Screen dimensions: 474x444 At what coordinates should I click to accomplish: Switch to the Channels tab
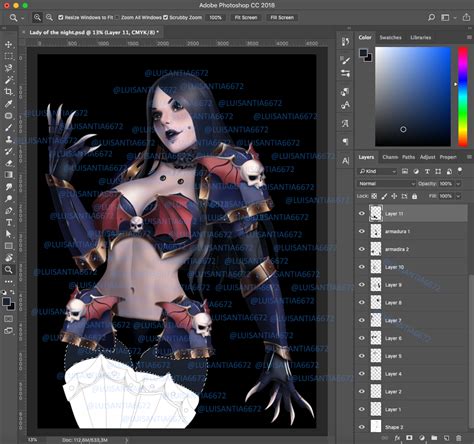390,157
